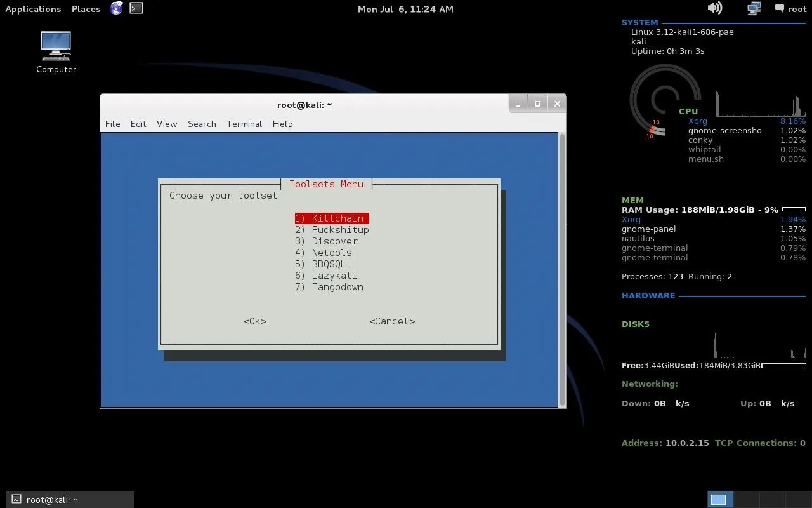Viewport: 812px width, 508px height.
Task: Pick the BBQSQL toolset entry
Action: click(320, 264)
